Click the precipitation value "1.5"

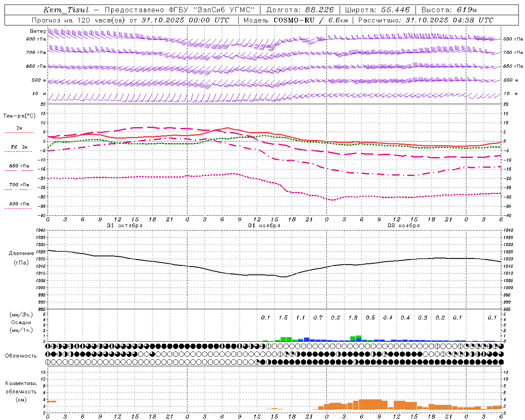tap(283, 317)
